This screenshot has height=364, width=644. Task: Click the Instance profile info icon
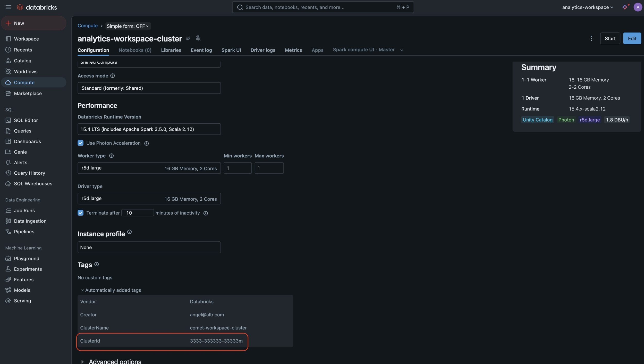pyautogui.click(x=130, y=232)
